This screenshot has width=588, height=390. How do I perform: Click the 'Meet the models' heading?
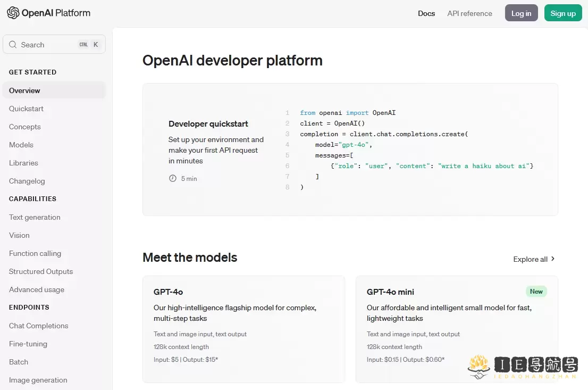click(x=190, y=258)
